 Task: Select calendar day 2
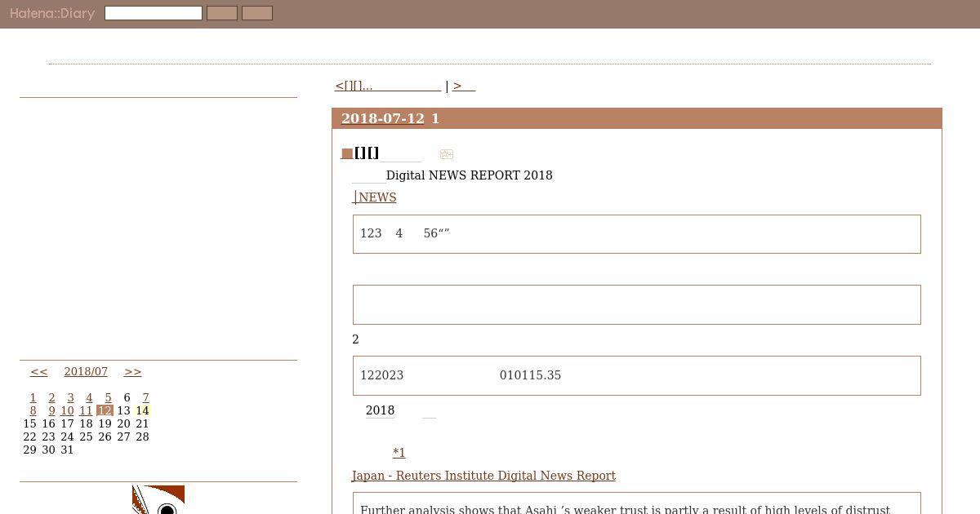tap(51, 397)
